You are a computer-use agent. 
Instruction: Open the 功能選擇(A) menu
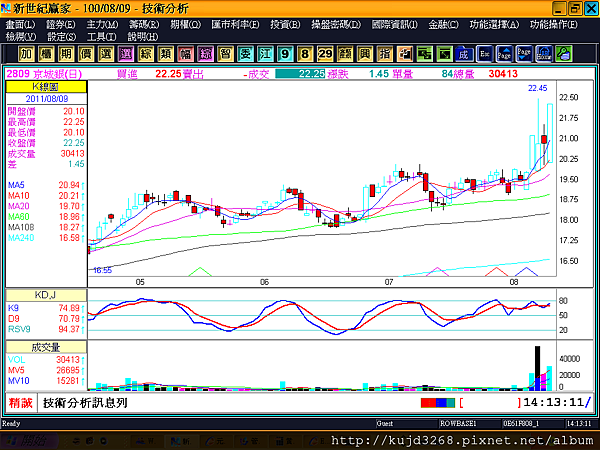[494, 25]
